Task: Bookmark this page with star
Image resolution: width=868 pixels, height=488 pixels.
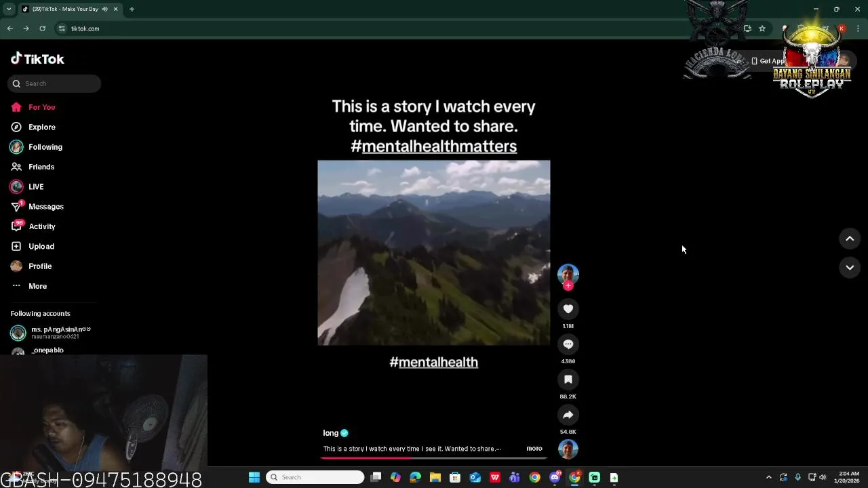Action: (762, 28)
